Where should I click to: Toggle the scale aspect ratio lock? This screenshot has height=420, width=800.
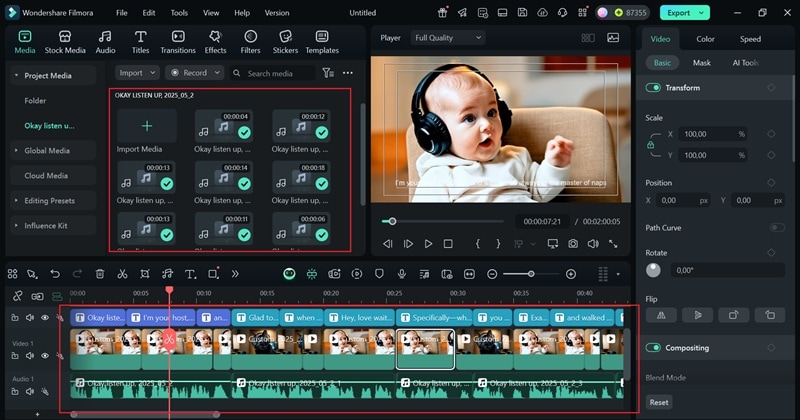pos(651,144)
